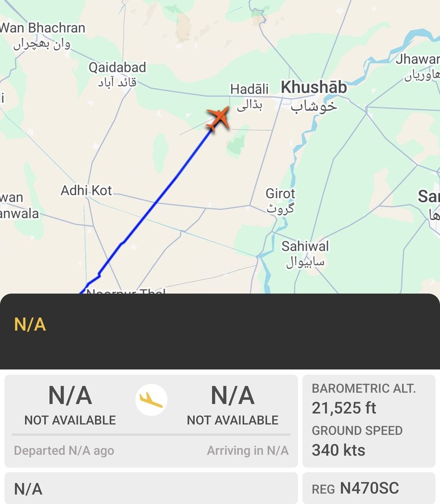Click the flight progress bar
This screenshot has height=504, width=440.
(x=151, y=434)
